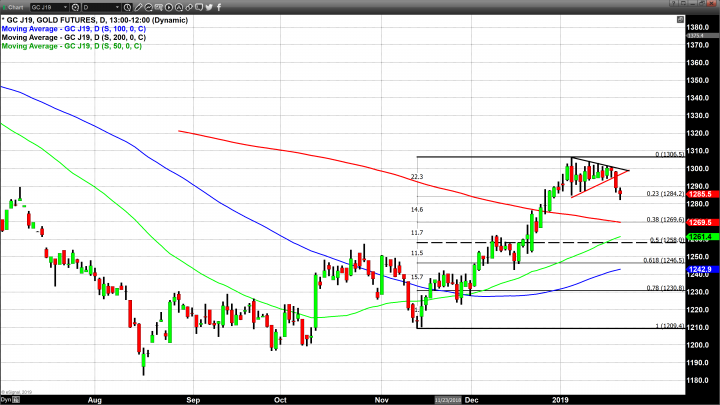Toggle the symbol link chain icon
The height and width of the screenshot is (405, 720).
pyautogui.click(x=189, y=7)
